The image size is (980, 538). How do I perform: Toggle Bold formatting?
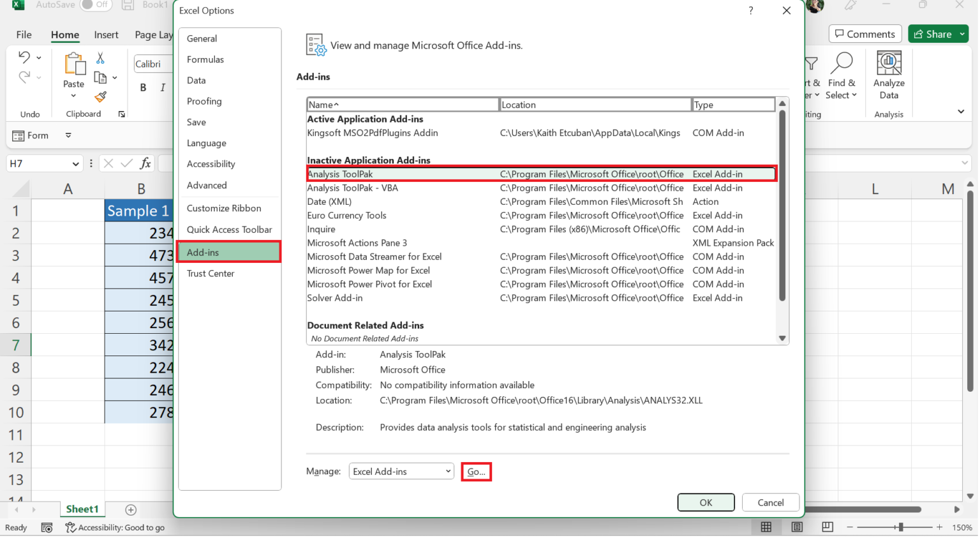(143, 87)
